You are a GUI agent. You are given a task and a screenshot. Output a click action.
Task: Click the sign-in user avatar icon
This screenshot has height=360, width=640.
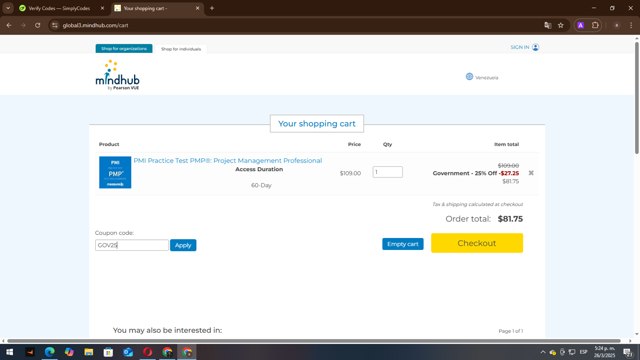pos(536,47)
